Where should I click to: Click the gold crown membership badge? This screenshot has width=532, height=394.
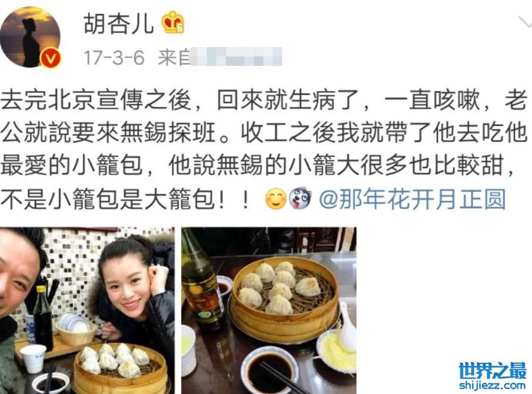tap(173, 24)
